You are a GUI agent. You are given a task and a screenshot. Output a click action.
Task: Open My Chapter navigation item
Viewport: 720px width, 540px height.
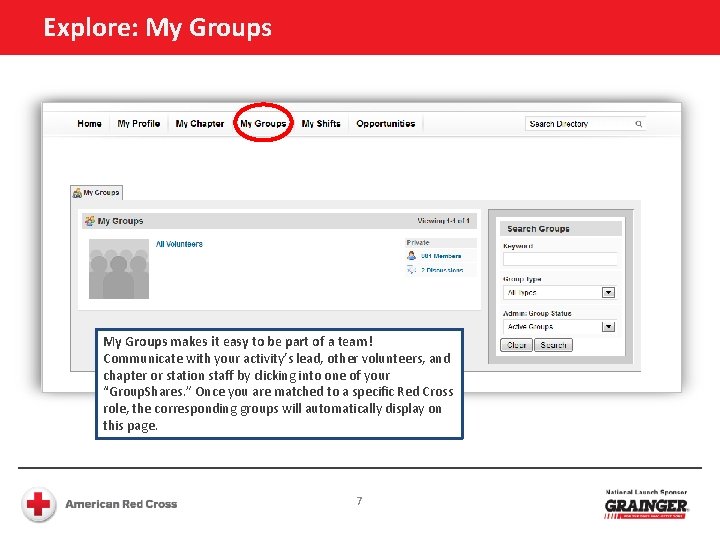(x=200, y=124)
